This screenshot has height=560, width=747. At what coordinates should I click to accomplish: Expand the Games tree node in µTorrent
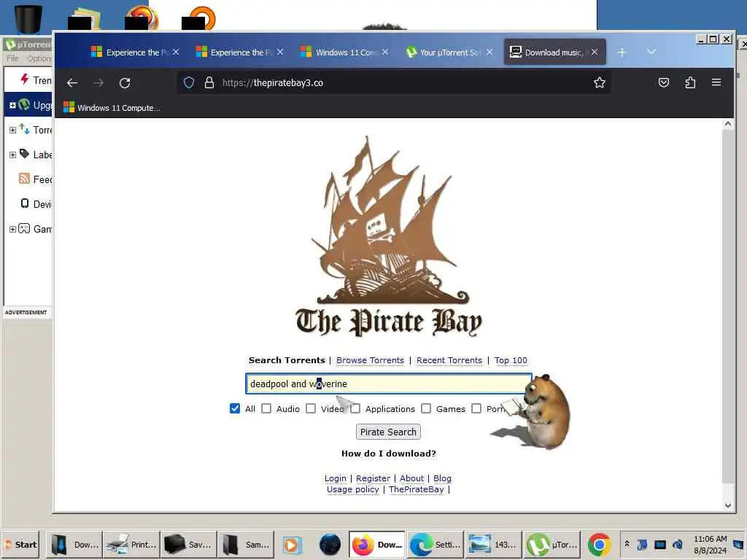13,229
